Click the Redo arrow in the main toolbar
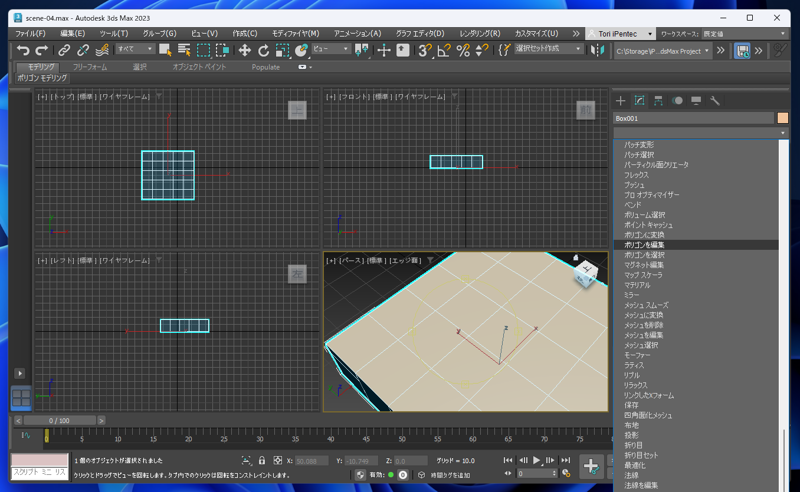Screen dimensions: 800x492 click(42, 50)
